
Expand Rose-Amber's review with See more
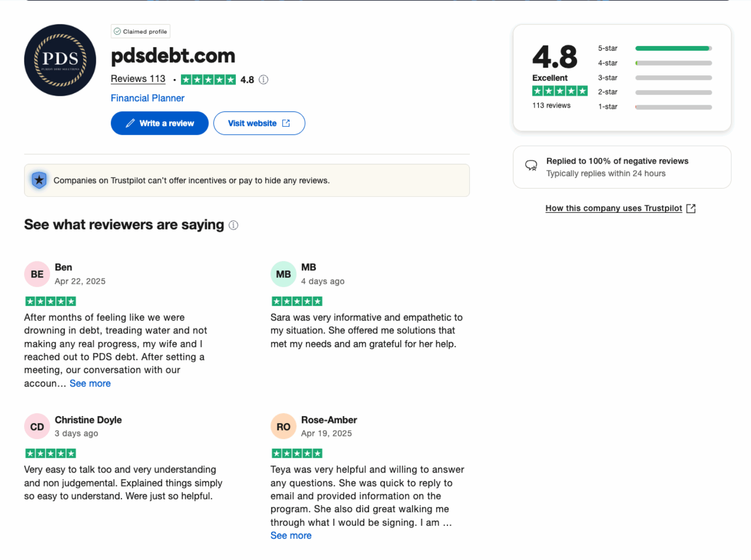pos(290,535)
